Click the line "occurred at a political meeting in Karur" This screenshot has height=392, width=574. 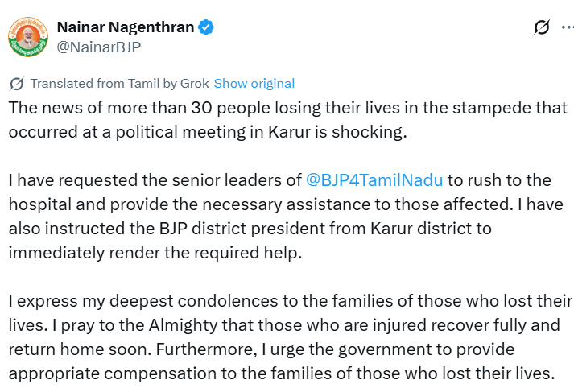point(208,132)
